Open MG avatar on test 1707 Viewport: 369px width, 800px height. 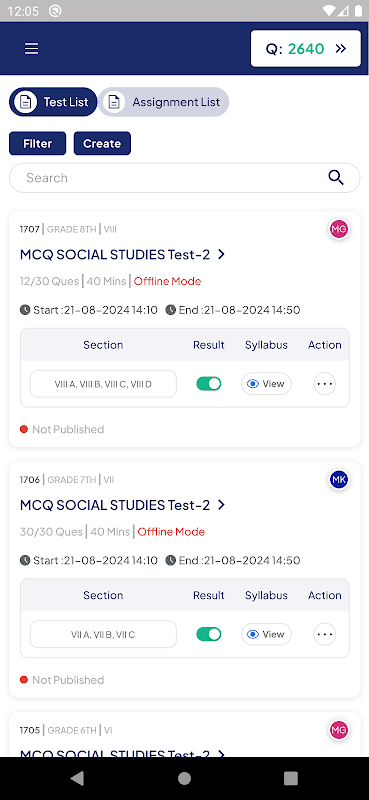(339, 230)
